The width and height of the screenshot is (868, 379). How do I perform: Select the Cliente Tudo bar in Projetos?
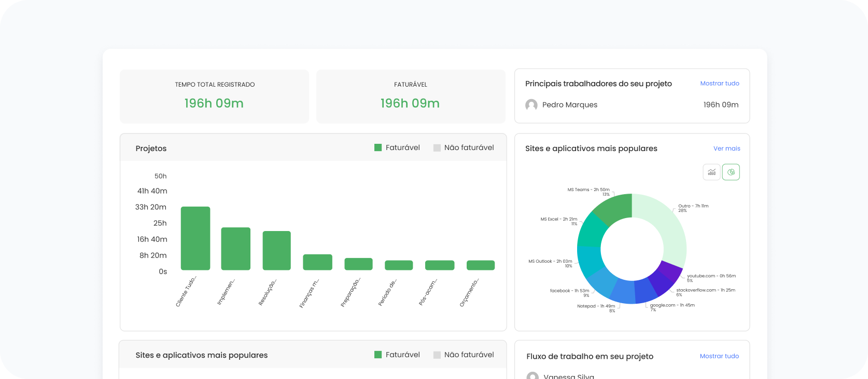click(195, 238)
